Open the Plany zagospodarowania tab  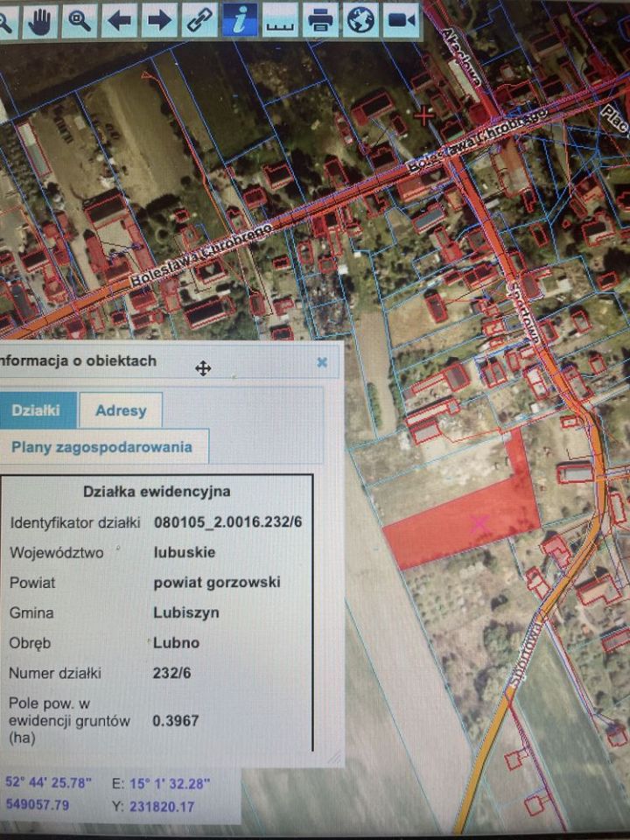pos(101,447)
